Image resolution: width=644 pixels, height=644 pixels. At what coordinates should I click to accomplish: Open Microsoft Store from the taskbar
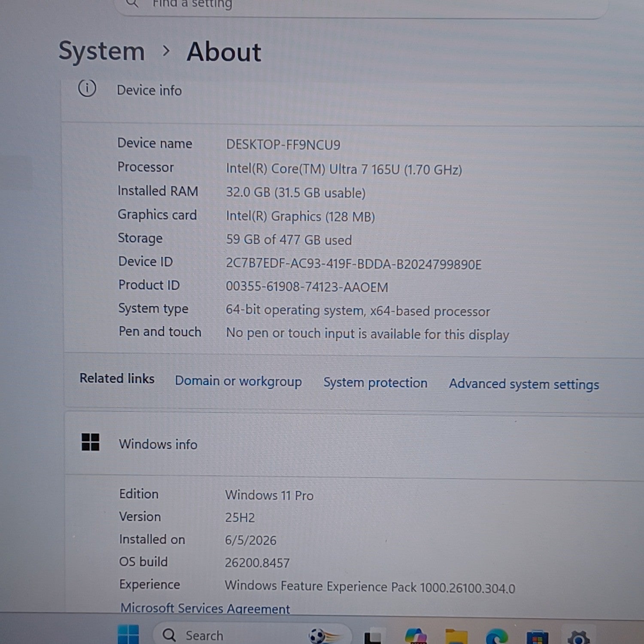point(538,637)
